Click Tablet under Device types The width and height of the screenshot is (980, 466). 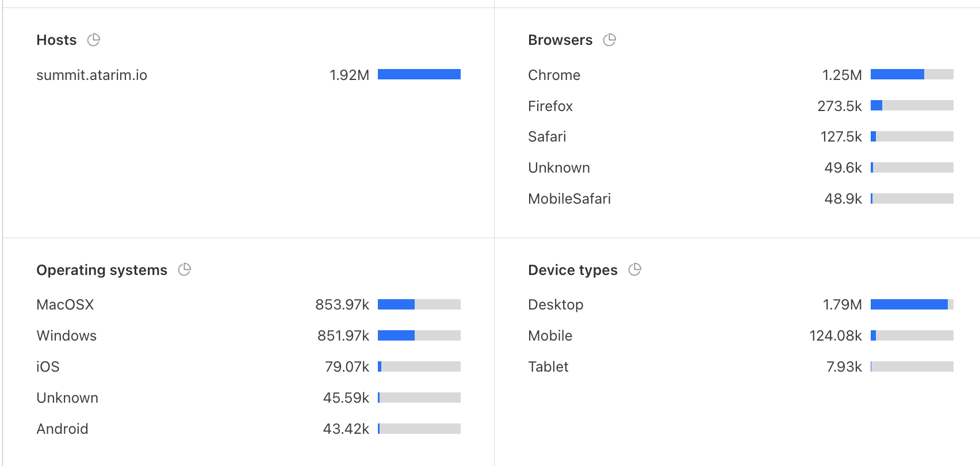548,366
